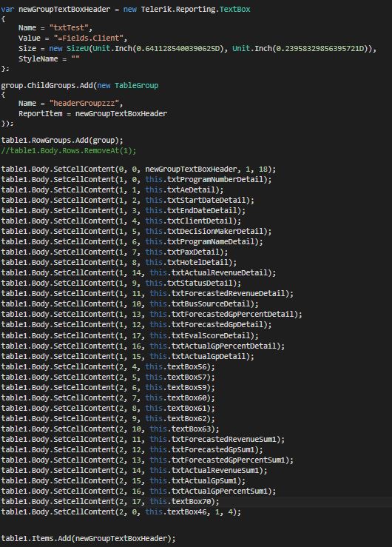Click the "headerGroupzzz" string

pos(84,104)
